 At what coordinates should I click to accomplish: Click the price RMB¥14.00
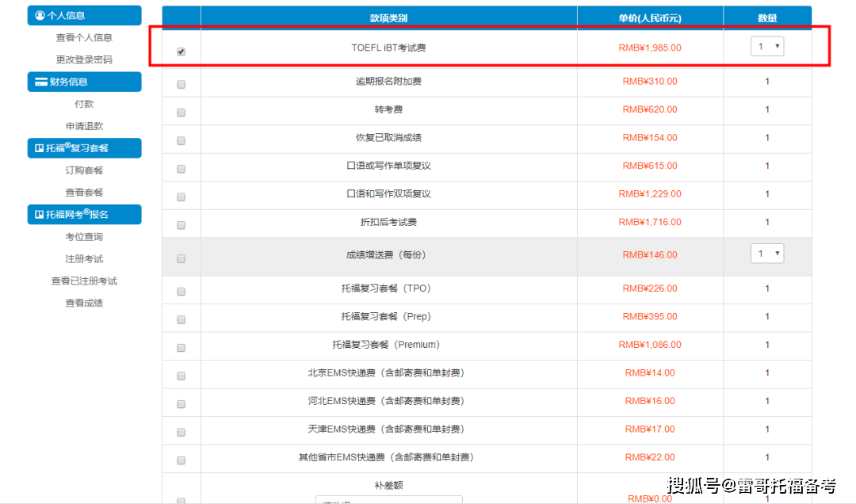click(x=650, y=373)
